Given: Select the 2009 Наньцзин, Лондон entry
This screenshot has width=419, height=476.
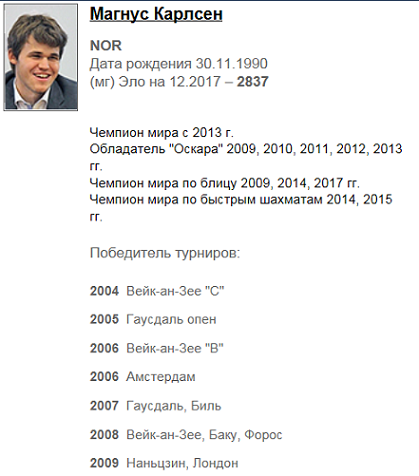Looking at the screenshot, I should tap(164, 463).
